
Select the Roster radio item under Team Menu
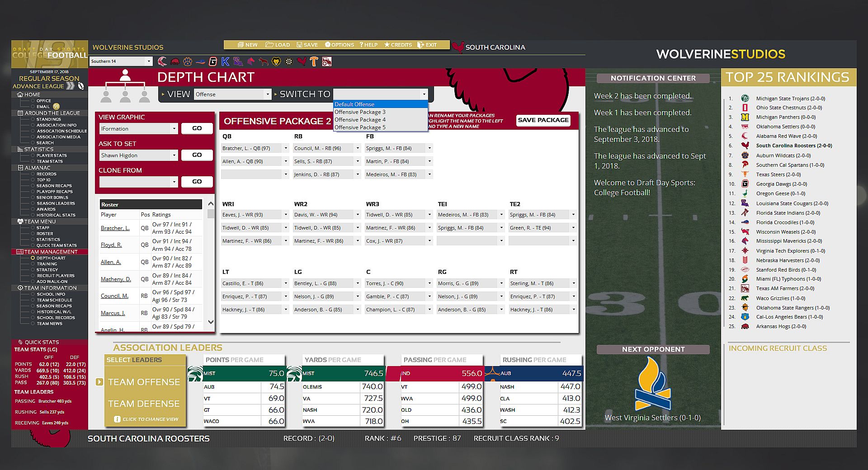tap(33, 234)
